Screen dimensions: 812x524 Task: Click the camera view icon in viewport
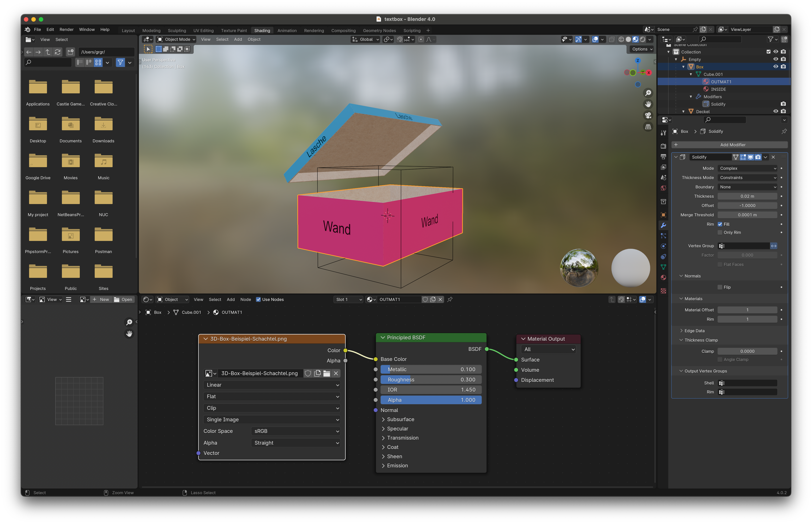coord(648,115)
